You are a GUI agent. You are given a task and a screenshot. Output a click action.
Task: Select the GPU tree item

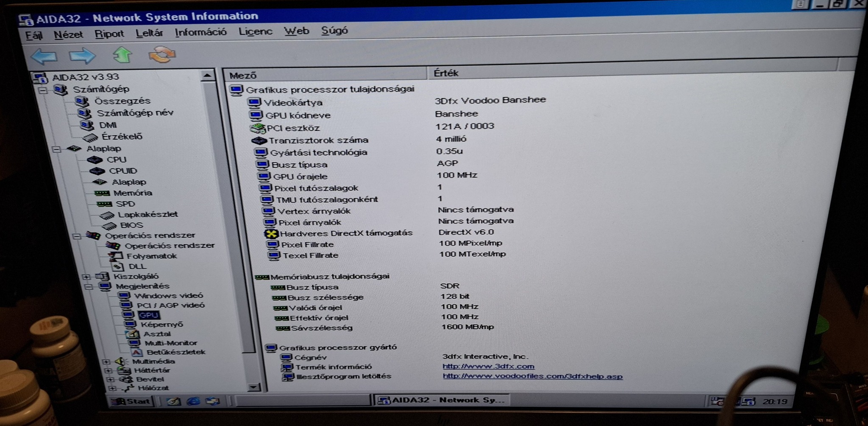tap(149, 315)
